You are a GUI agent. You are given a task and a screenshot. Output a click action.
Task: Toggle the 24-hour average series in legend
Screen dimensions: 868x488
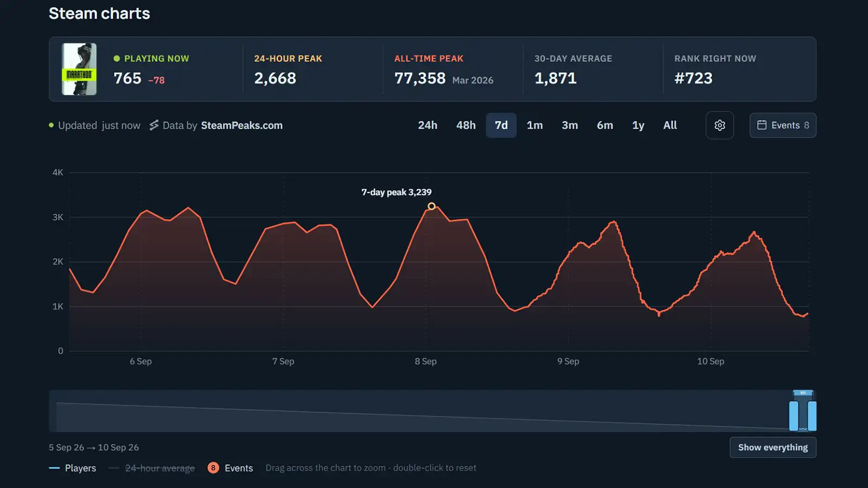coord(152,468)
